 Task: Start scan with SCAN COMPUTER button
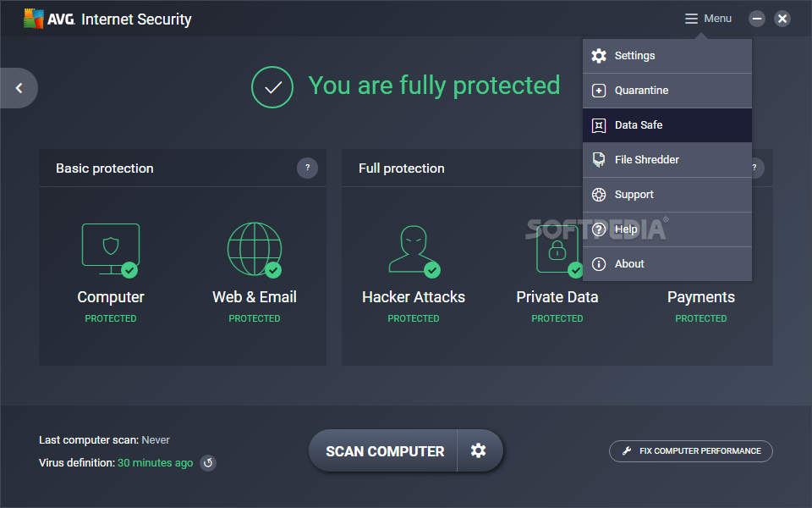[384, 450]
